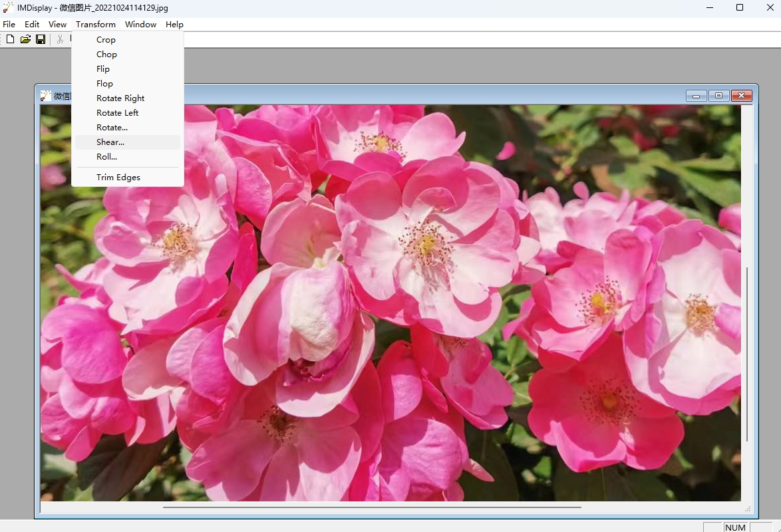The image size is (781, 532).
Task: Select the Cut scissors toolbar icon
Action: click(x=60, y=39)
